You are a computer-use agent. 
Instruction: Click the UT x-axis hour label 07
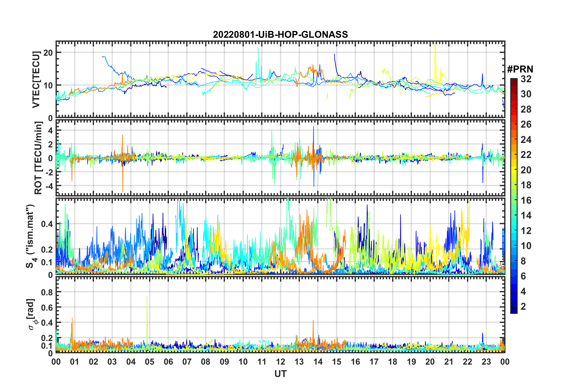(187, 362)
